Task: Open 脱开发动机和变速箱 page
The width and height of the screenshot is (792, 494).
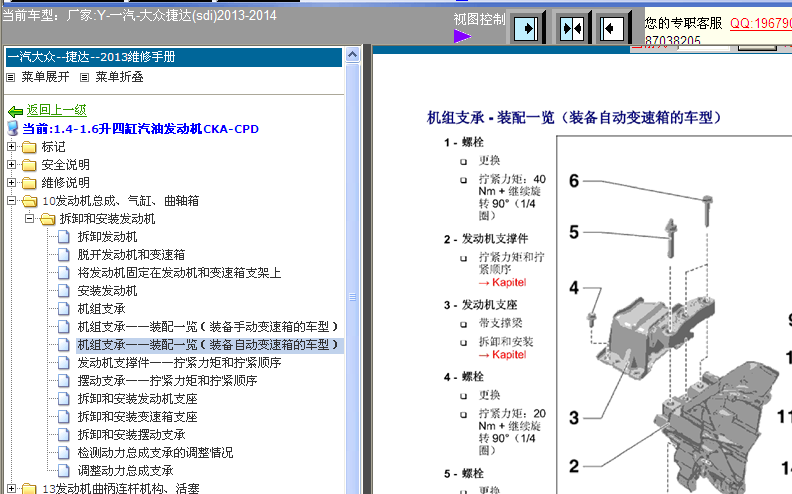Action: tap(131, 255)
